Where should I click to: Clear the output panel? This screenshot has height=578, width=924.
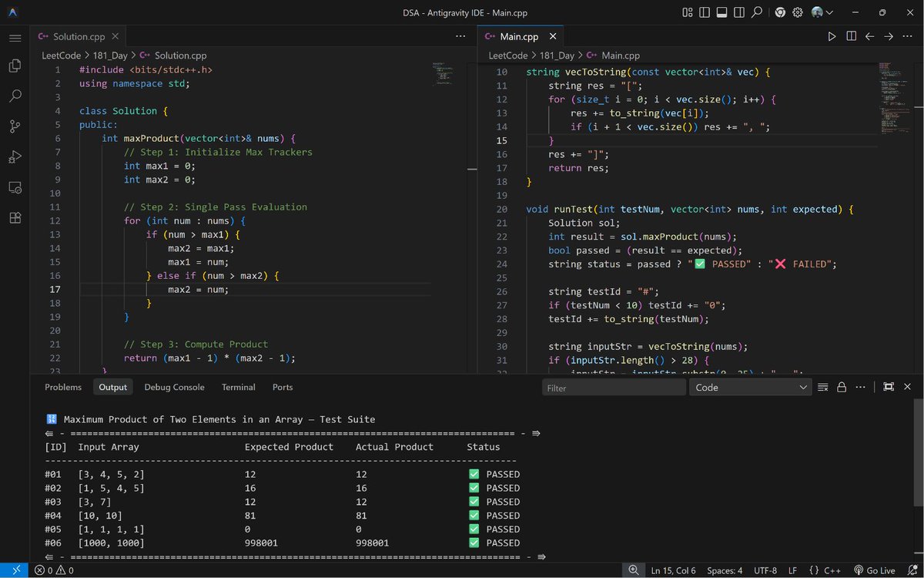(822, 387)
